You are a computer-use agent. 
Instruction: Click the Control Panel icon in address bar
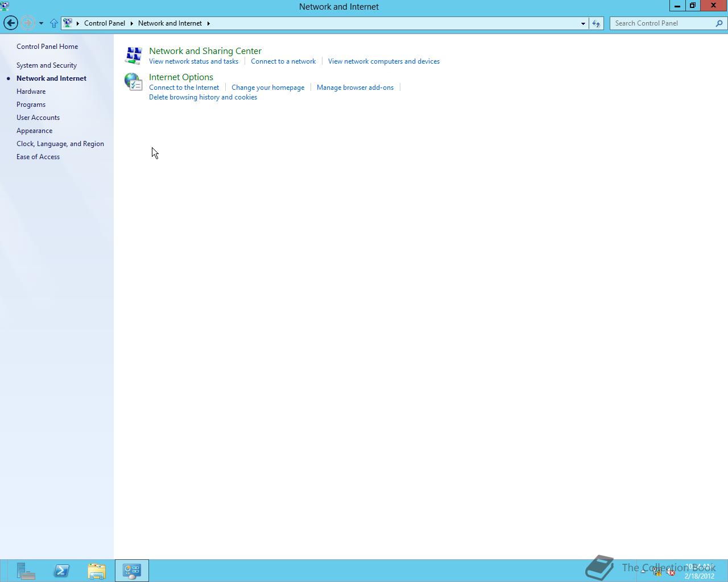pos(68,23)
